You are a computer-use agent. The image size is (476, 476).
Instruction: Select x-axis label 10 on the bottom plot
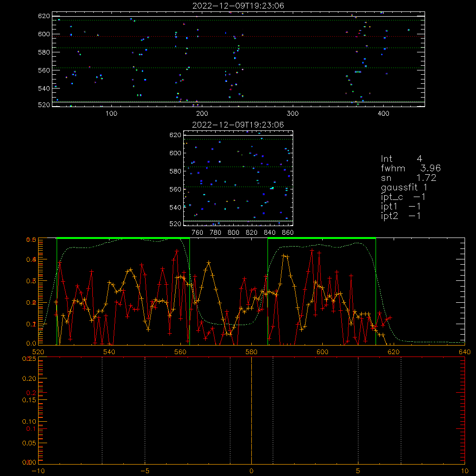click(465, 471)
